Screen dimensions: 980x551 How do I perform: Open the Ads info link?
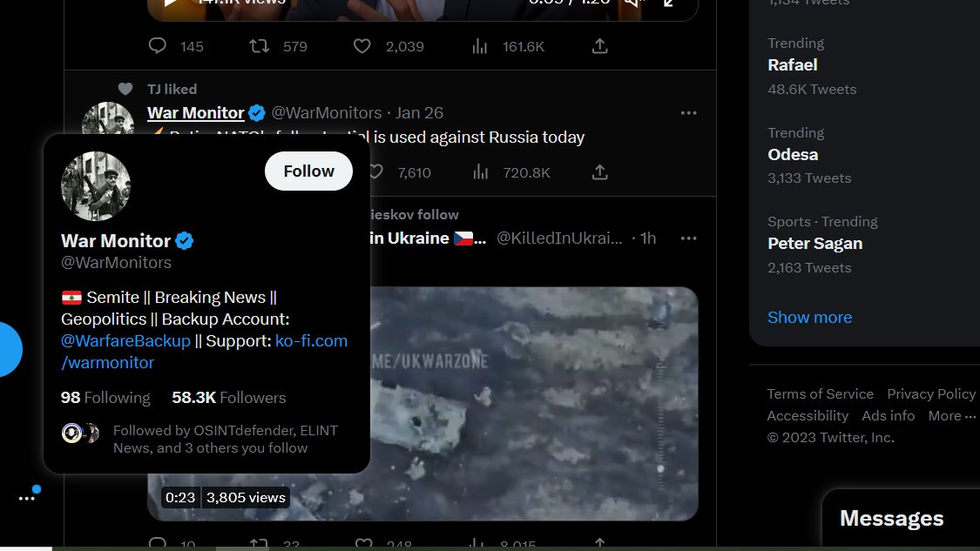coord(889,416)
